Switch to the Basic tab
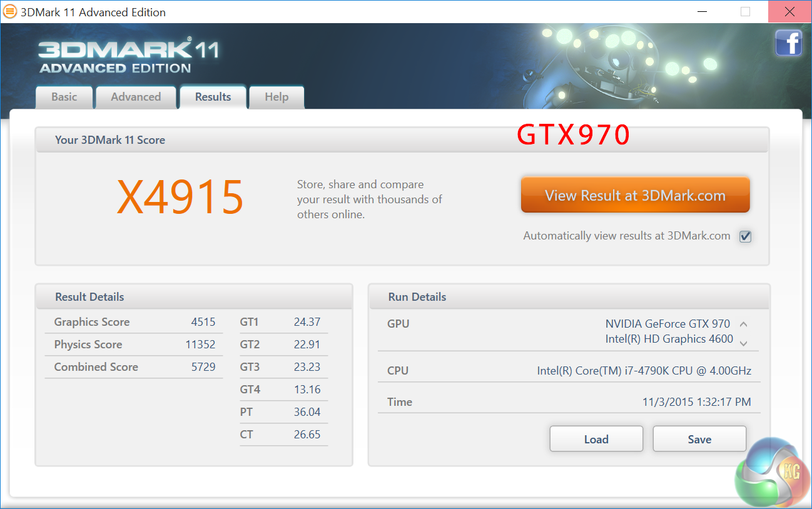 tap(64, 98)
